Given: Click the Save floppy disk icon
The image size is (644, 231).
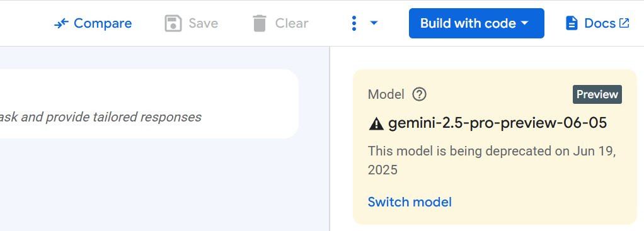Looking at the screenshot, I should pyautogui.click(x=173, y=23).
